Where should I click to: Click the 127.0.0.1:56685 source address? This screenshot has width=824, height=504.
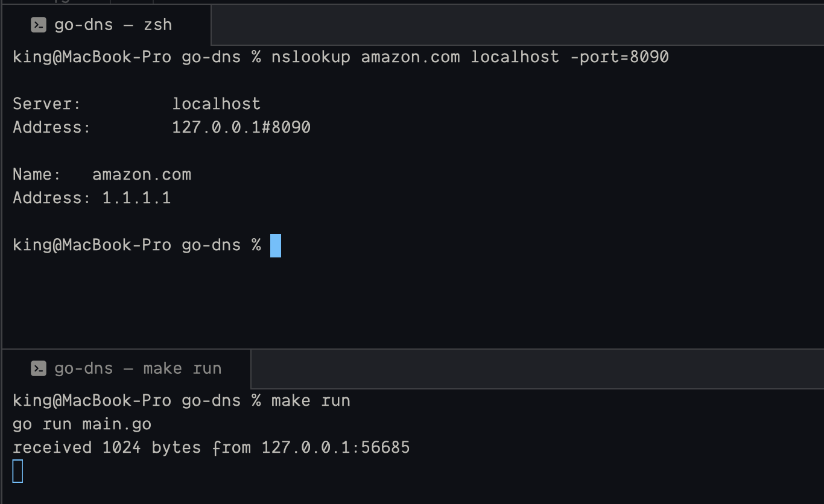(x=335, y=448)
